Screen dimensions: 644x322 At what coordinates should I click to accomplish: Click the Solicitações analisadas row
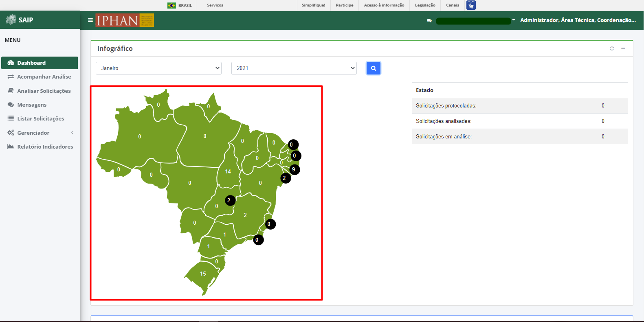tap(520, 121)
